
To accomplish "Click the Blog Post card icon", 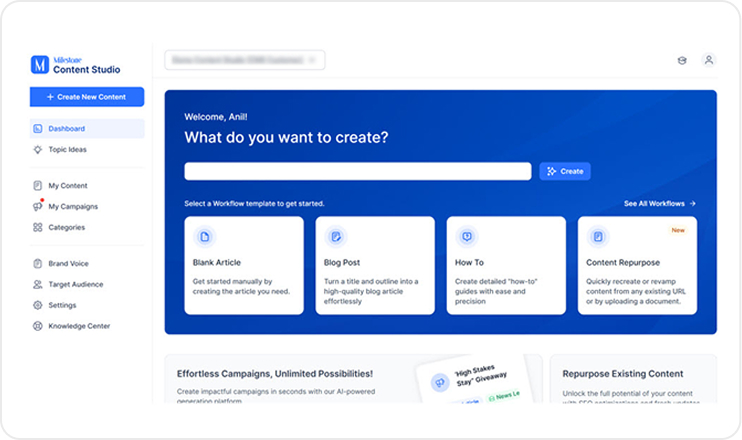I will [336, 237].
